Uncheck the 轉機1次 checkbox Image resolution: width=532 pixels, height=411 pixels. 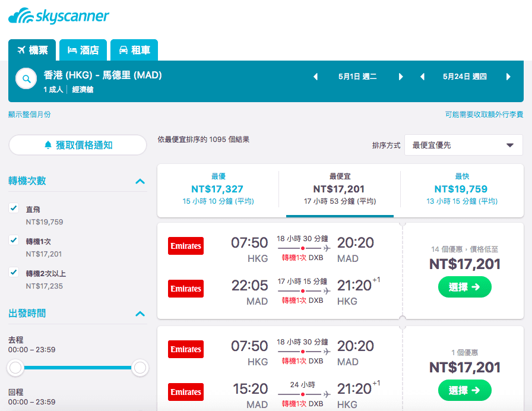point(14,241)
